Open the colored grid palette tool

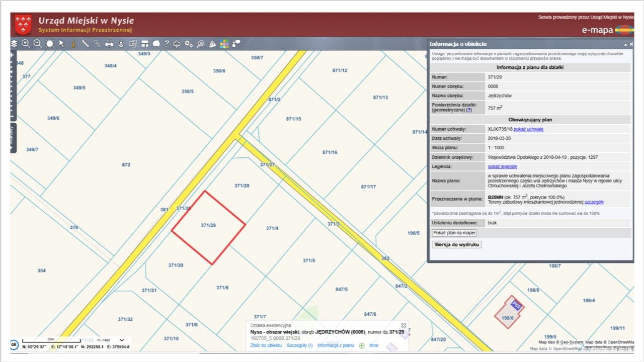pyautogui.click(x=224, y=44)
